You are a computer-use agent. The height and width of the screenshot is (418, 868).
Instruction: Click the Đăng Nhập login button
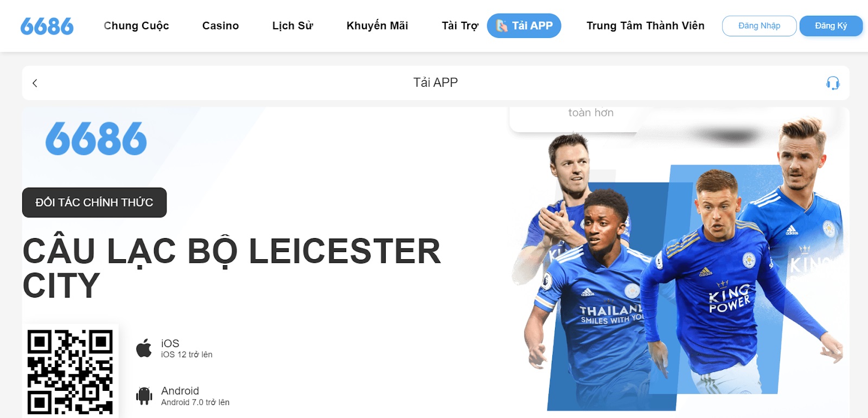(759, 26)
